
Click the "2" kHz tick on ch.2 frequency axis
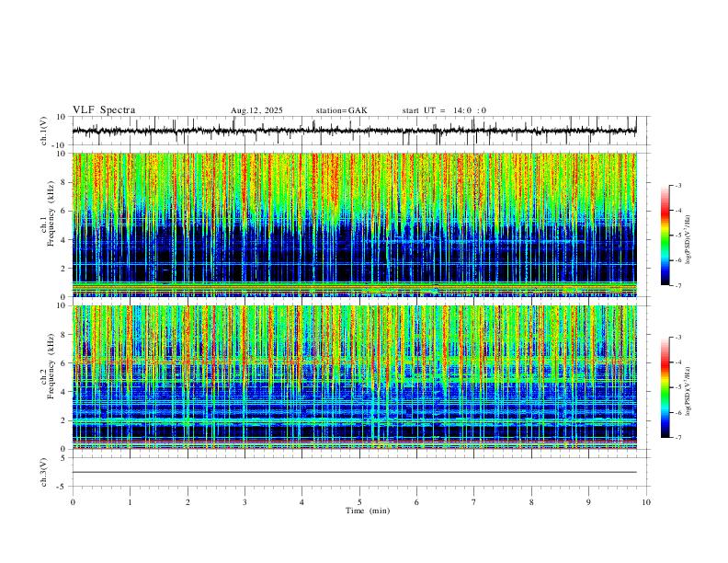click(63, 420)
